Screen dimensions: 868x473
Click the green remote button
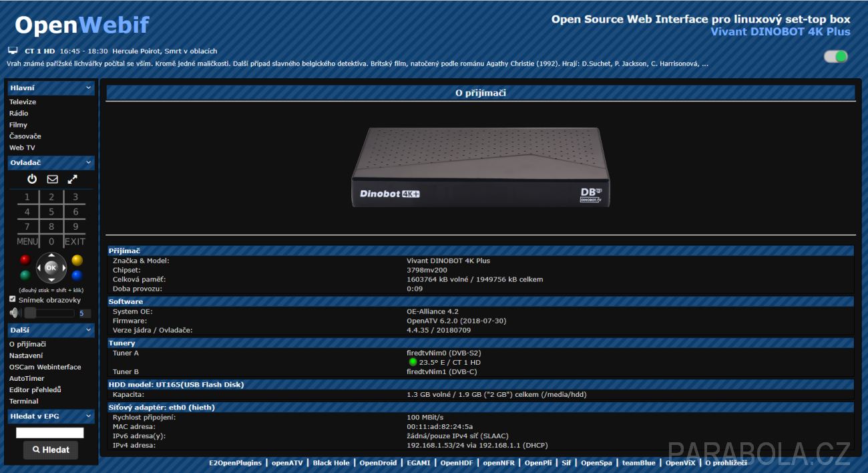tap(25, 275)
